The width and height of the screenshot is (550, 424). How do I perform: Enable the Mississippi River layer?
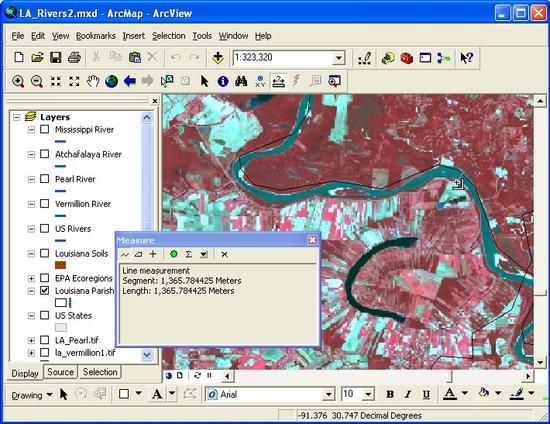click(45, 129)
